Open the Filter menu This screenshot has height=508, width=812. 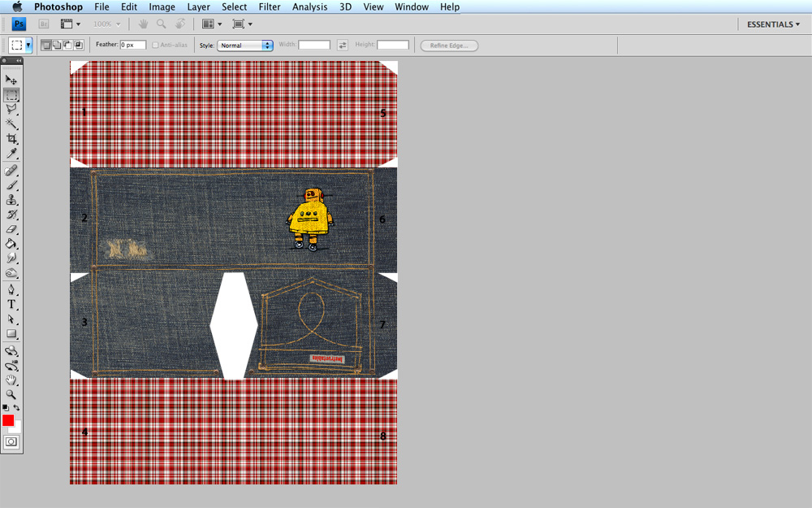coord(270,7)
